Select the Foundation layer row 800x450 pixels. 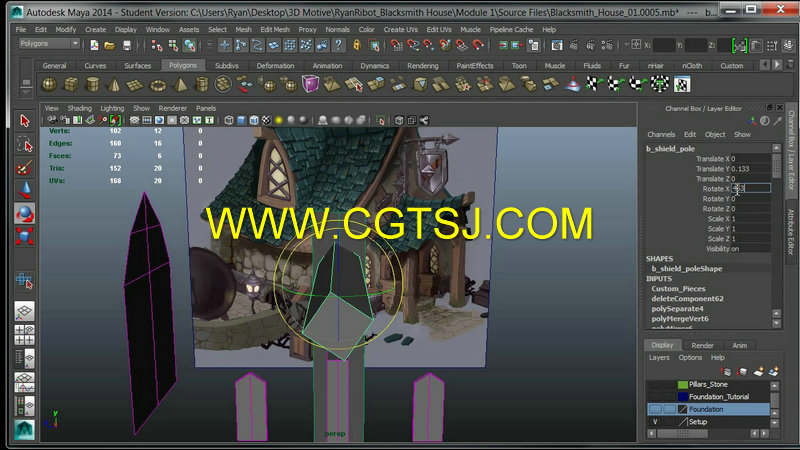(709, 409)
